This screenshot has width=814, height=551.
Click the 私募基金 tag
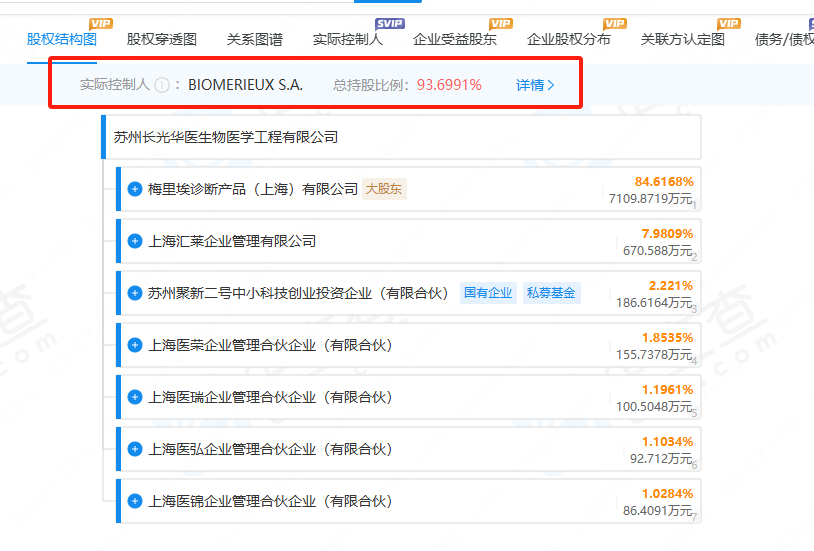[551, 293]
